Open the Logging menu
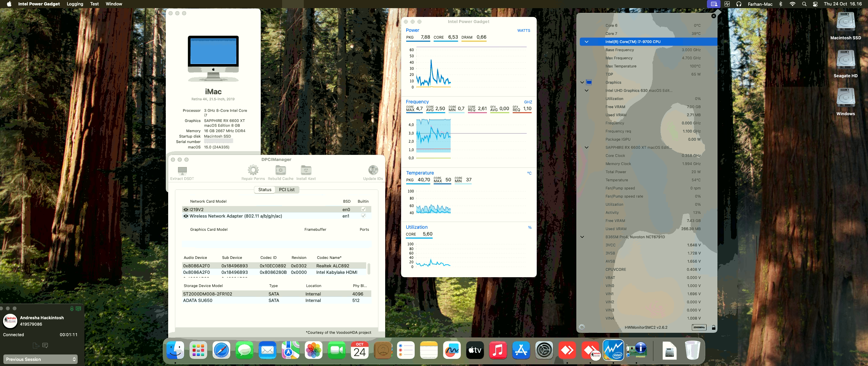This screenshot has width=868, height=366. pyautogui.click(x=75, y=4)
